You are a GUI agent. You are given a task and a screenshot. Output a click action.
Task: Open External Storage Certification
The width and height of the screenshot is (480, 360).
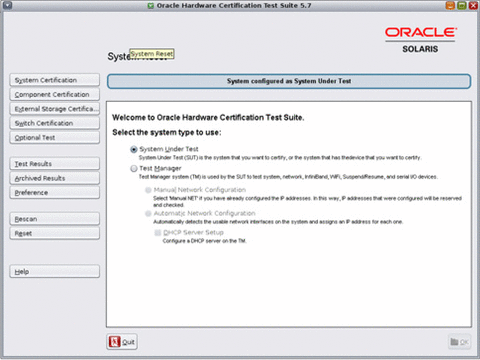(x=55, y=109)
